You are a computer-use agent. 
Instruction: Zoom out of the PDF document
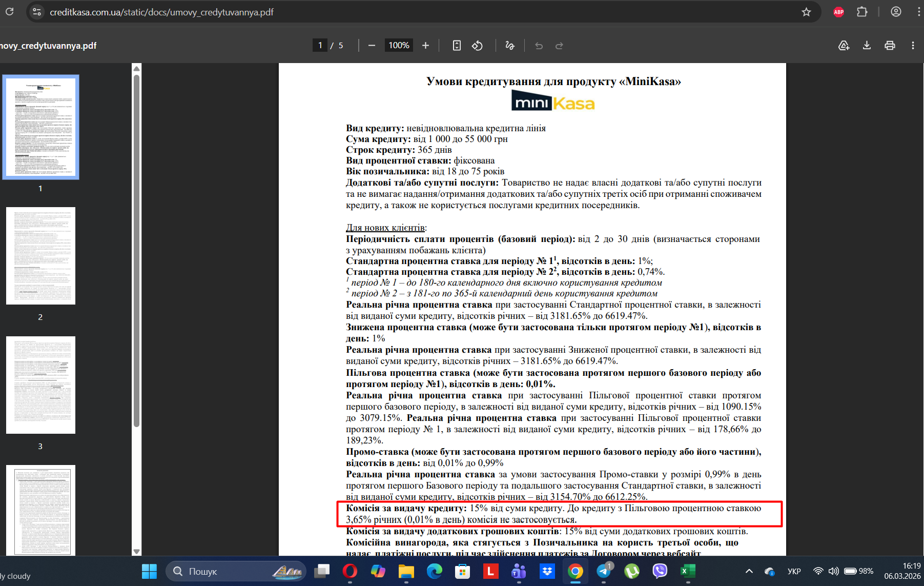point(372,46)
